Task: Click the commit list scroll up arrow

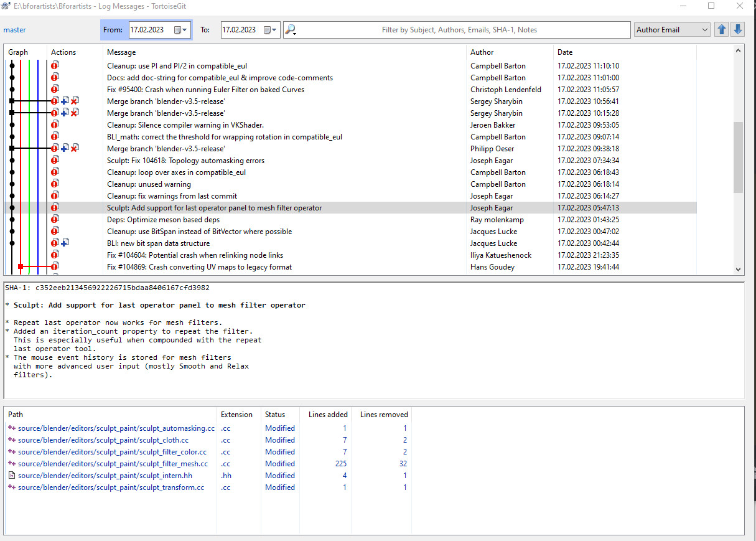Action: pyautogui.click(x=738, y=50)
